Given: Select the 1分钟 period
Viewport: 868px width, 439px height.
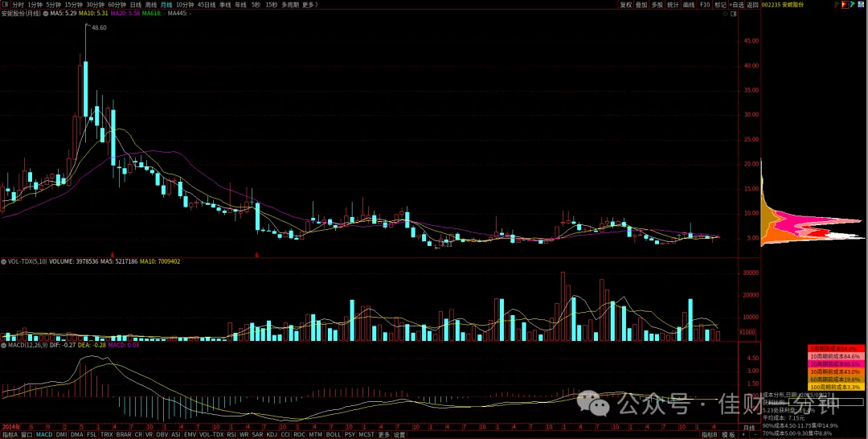Looking at the screenshot, I should pos(35,5).
